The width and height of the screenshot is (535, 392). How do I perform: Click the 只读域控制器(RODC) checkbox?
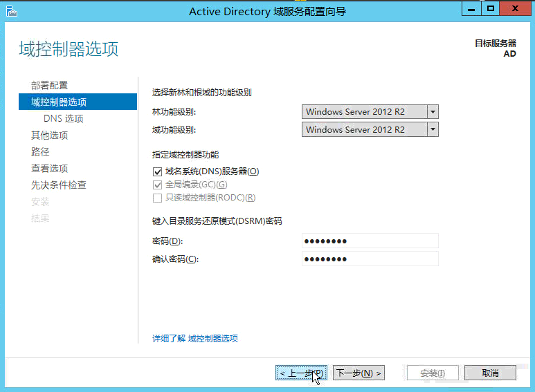tap(157, 198)
